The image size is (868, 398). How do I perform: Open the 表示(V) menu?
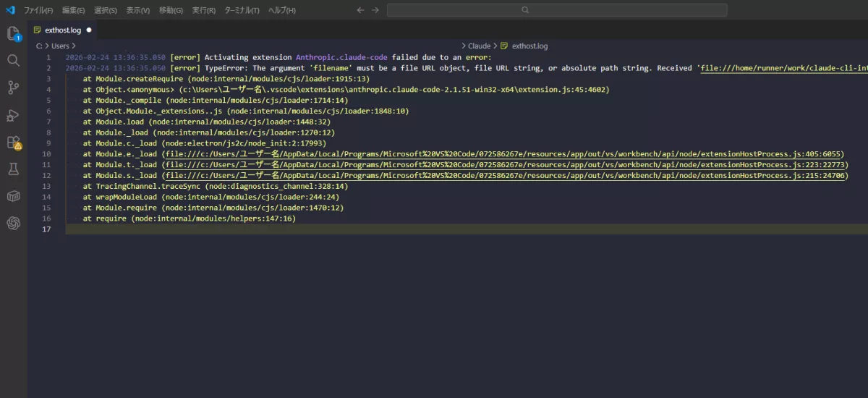coord(137,10)
